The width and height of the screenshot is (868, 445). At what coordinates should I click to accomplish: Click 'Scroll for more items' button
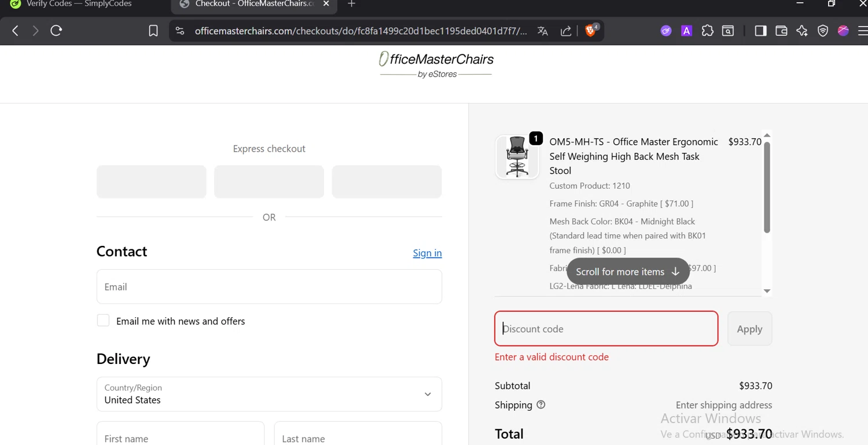(x=628, y=271)
